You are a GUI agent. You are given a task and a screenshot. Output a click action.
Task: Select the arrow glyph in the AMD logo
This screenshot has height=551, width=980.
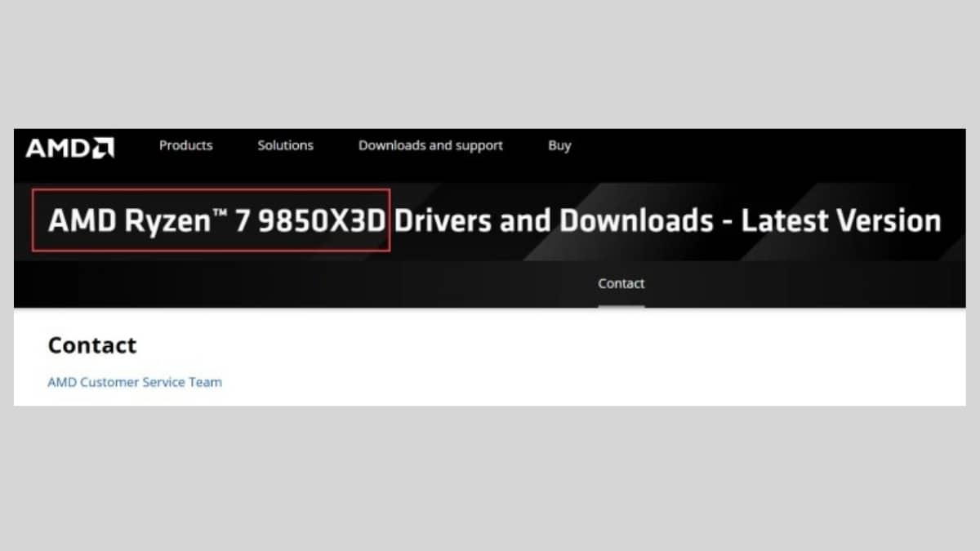click(105, 147)
